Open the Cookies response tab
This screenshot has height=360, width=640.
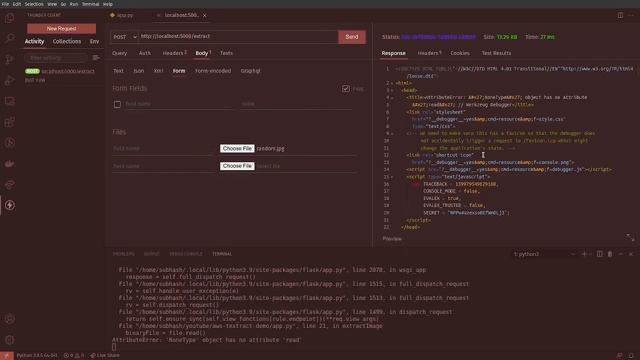coord(460,53)
